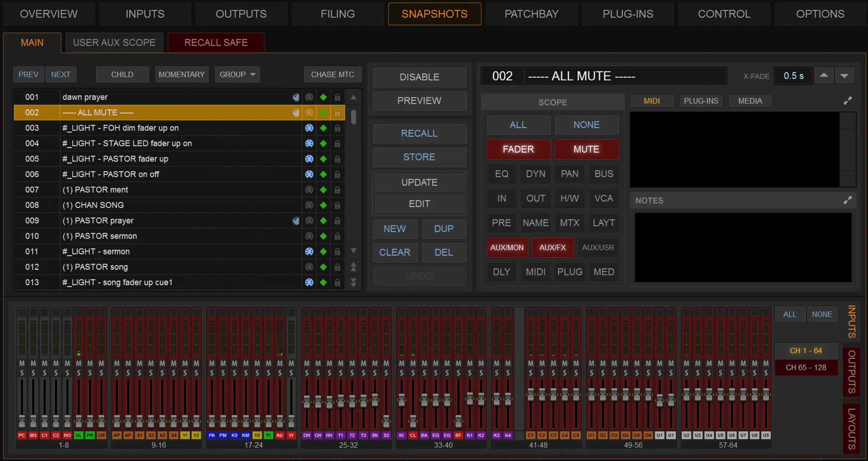Expand the NOTES panel with corner icon

tap(848, 200)
